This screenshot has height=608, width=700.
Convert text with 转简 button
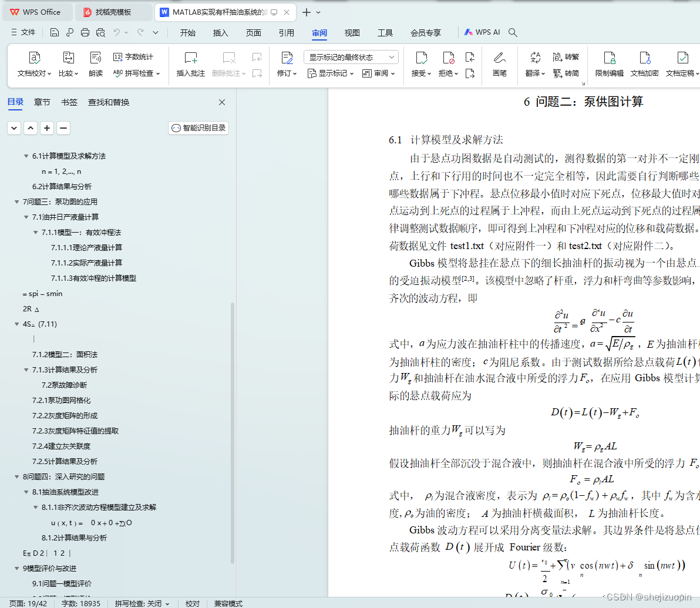pyautogui.click(x=566, y=73)
